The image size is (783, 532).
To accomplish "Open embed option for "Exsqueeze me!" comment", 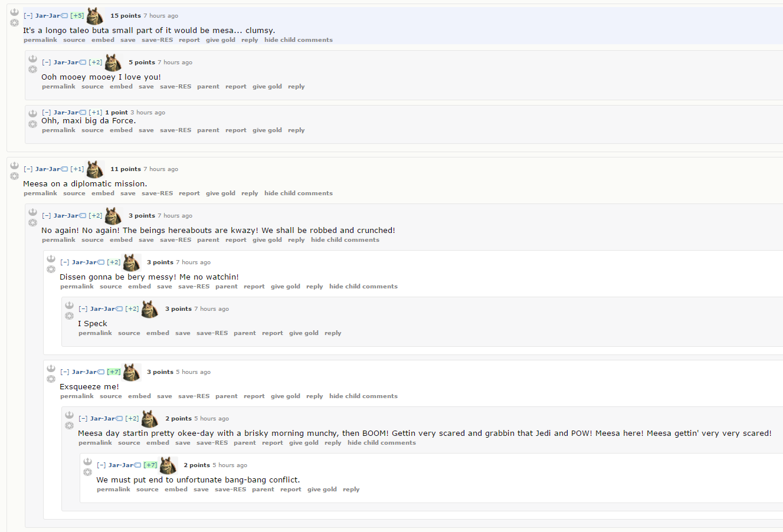I will tap(140, 396).
